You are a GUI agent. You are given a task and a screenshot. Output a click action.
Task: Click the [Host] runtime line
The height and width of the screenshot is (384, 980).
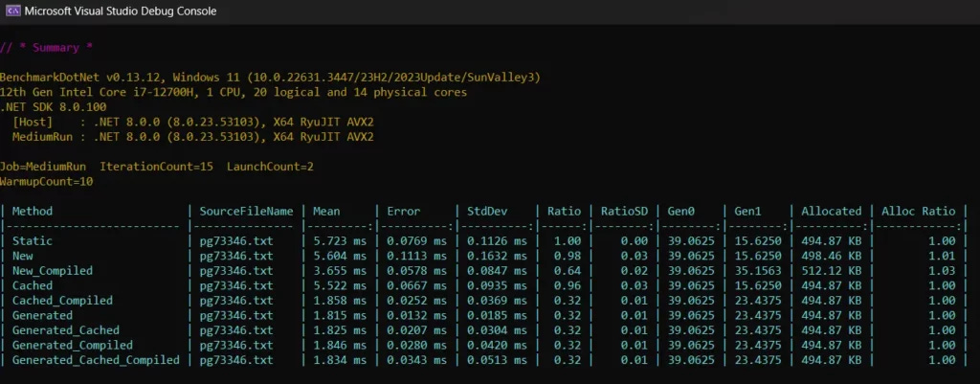click(192, 122)
